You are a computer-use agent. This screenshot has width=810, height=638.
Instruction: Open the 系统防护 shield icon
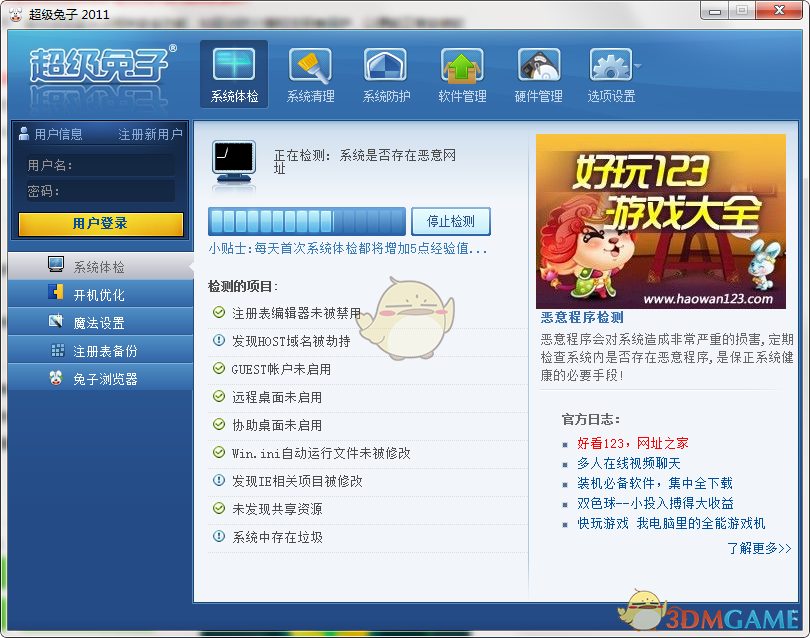pos(385,65)
